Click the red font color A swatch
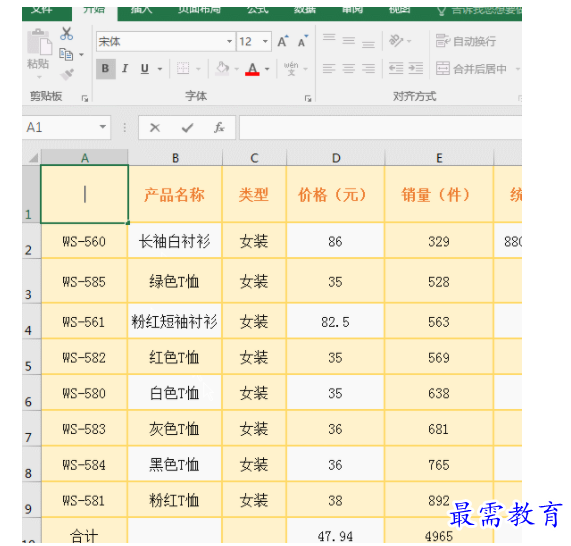This screenshot has width=571, height=546. [252, 68]
